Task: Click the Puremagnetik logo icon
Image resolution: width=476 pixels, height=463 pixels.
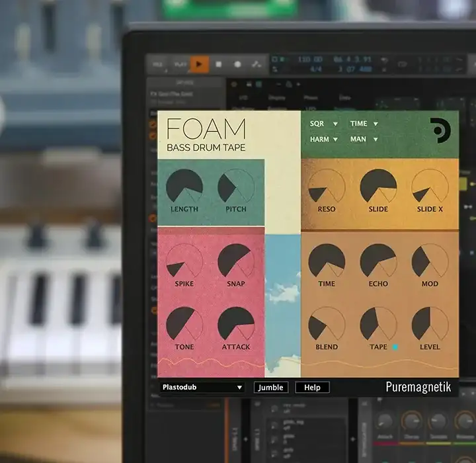Action: point(440,130)
